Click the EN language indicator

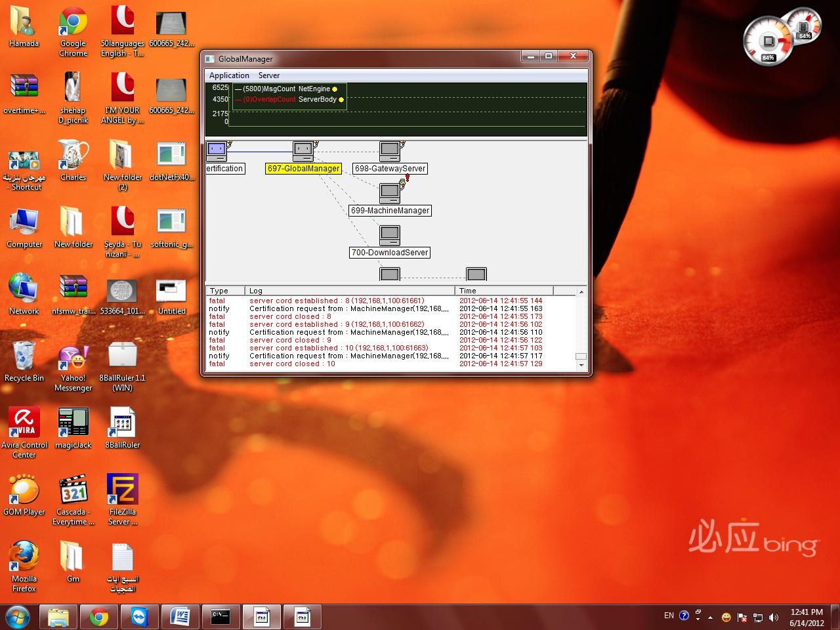coord(669,616)
